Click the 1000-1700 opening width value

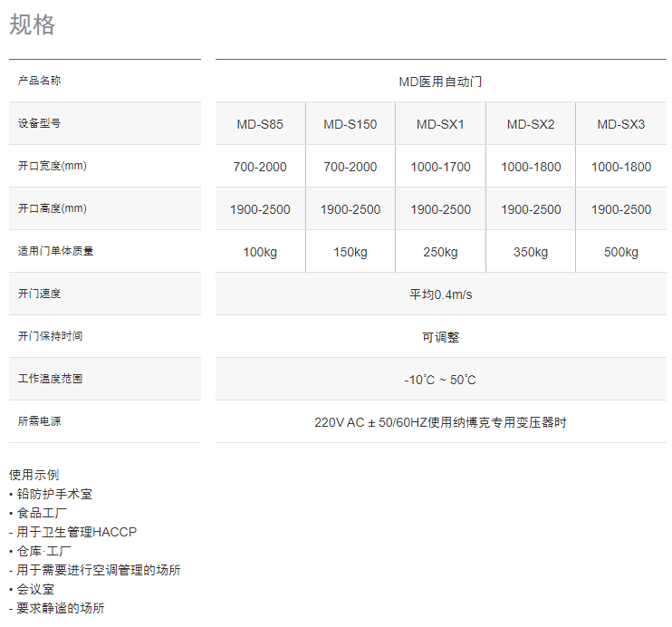[440, 167]
